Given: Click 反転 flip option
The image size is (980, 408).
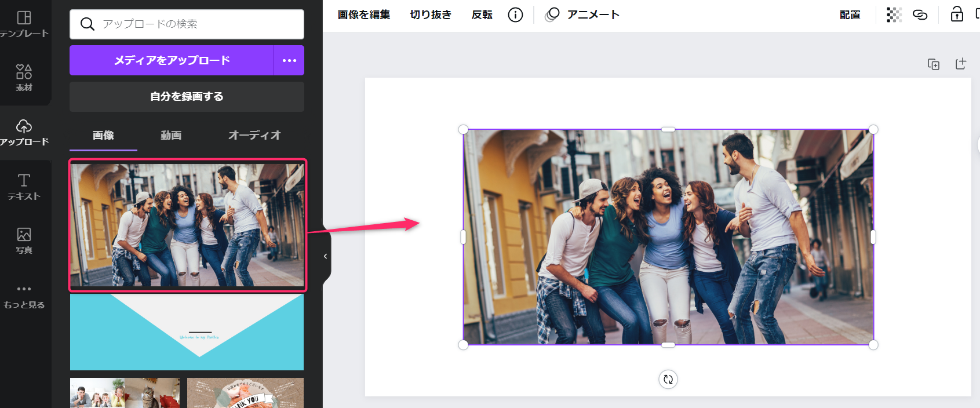Looking at the screenshot, I should tap(482, 15).
